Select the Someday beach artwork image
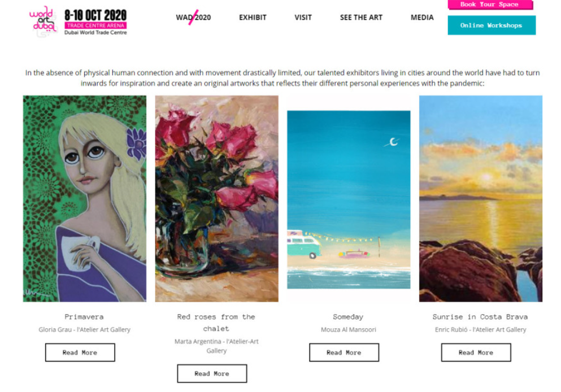561x392 pixels. (x=349, y=199)
